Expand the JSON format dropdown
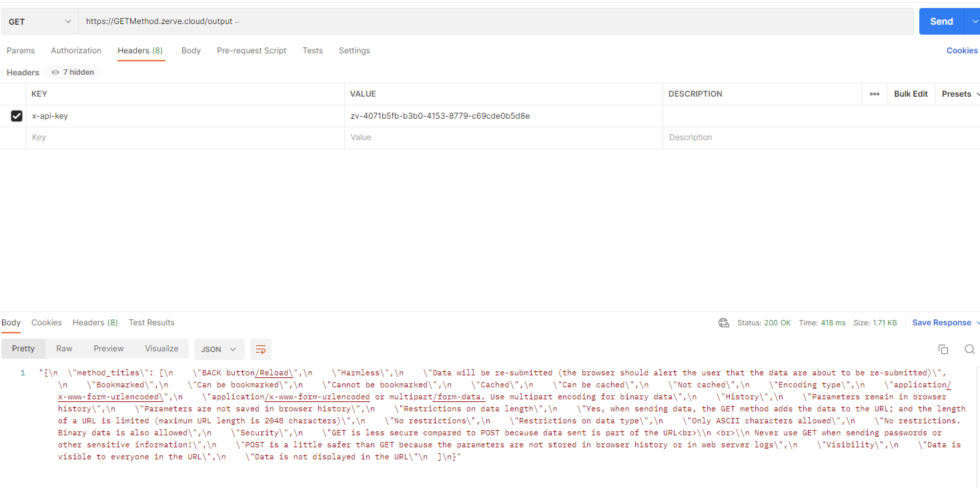This screenshot has width=980, height=488. (219, 349)
